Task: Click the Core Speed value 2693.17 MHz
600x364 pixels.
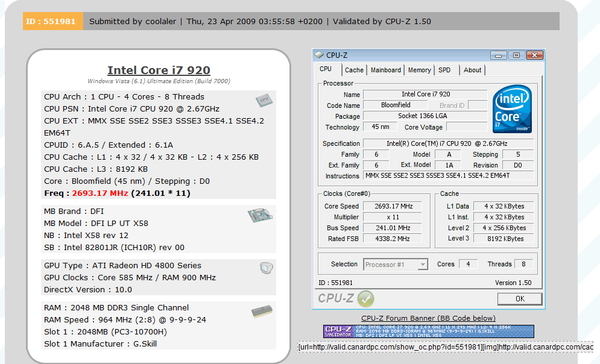Action: (393, 207)
